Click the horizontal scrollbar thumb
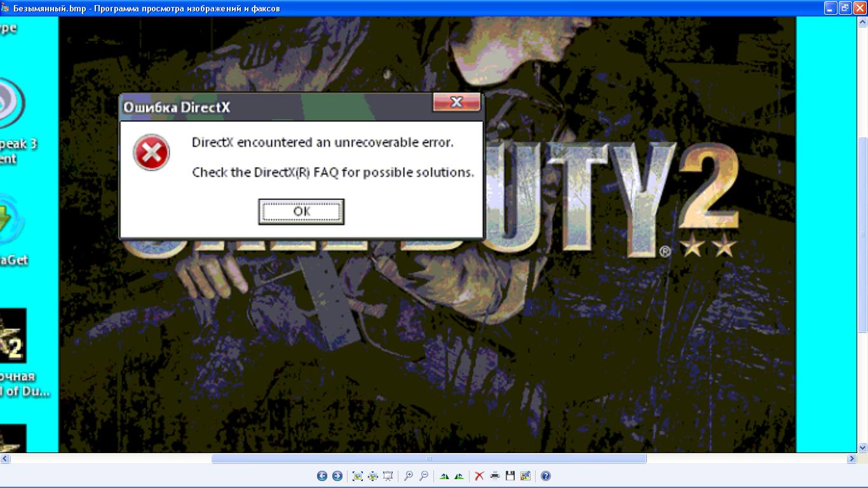Screen dimensions: 868x488 (429, 459)
